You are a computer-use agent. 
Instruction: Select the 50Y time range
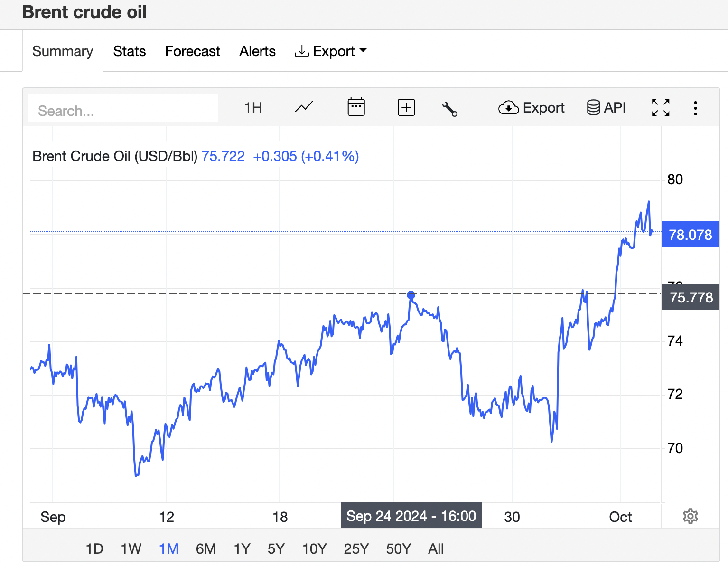[x=398, y=549]
